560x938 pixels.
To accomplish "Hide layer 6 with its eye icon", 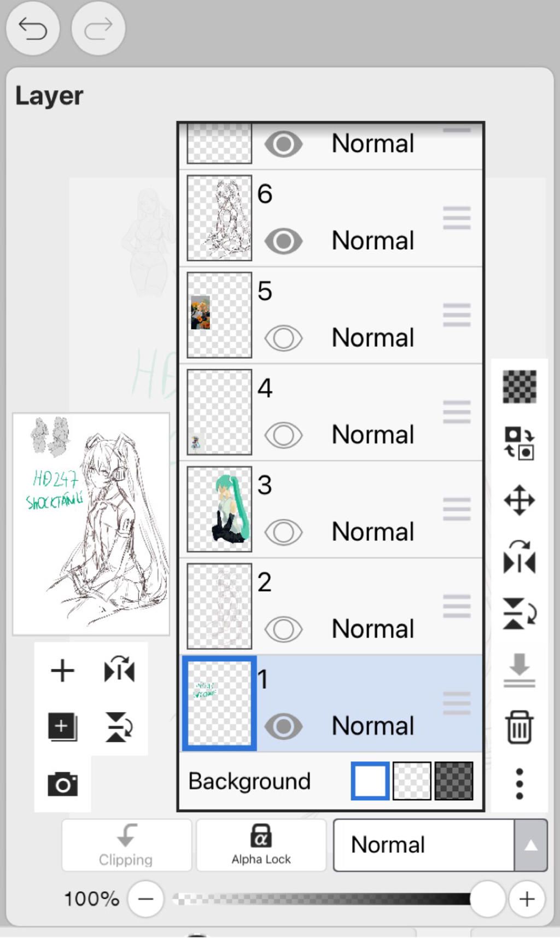I will point(283,241).
